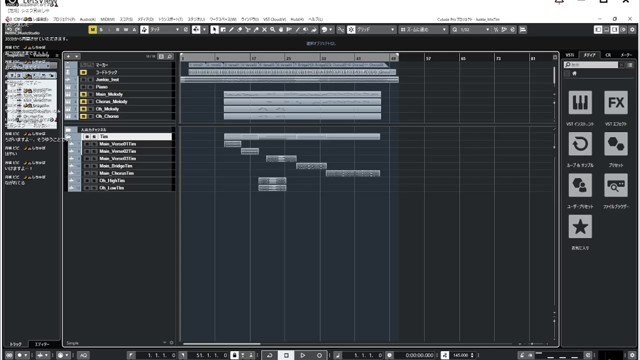Open the VST Effects FX tile
This screenshot has height=360, width=640.
(616, 102)
